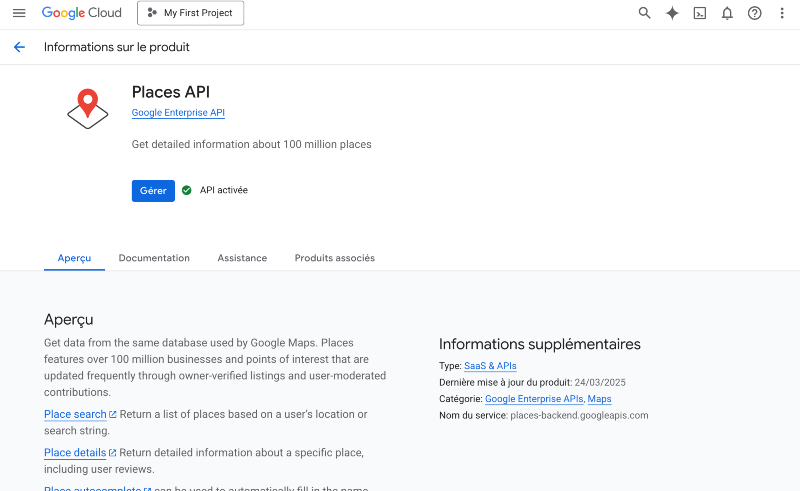Viewport: 800px width, 491px height.
Task: Open the search magnifier icon
Action: [x=645, y=13]
